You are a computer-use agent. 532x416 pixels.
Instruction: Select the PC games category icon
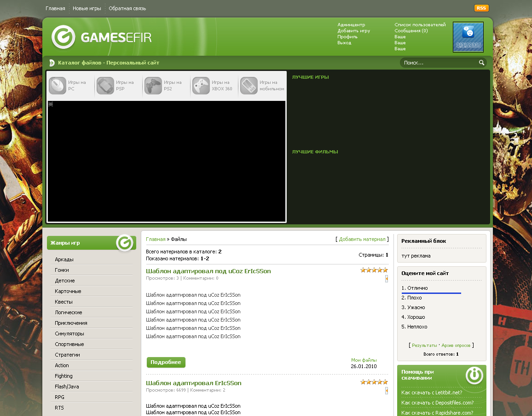58,86
